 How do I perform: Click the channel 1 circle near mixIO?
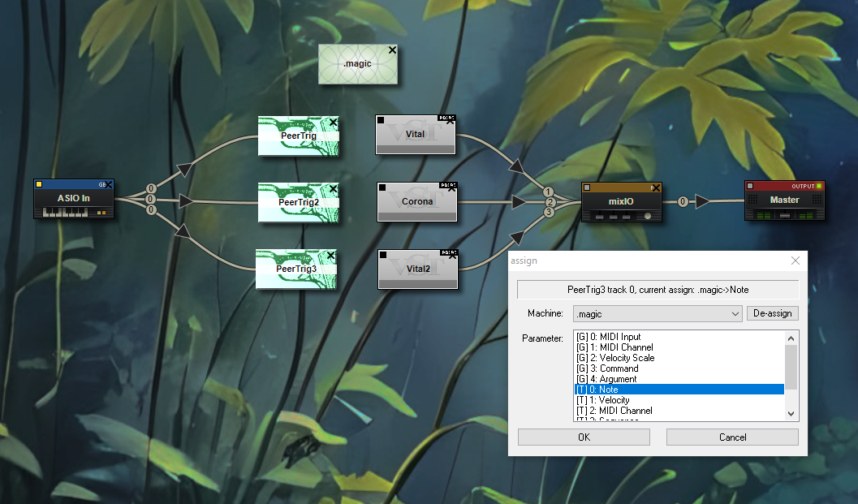[548, 192]
